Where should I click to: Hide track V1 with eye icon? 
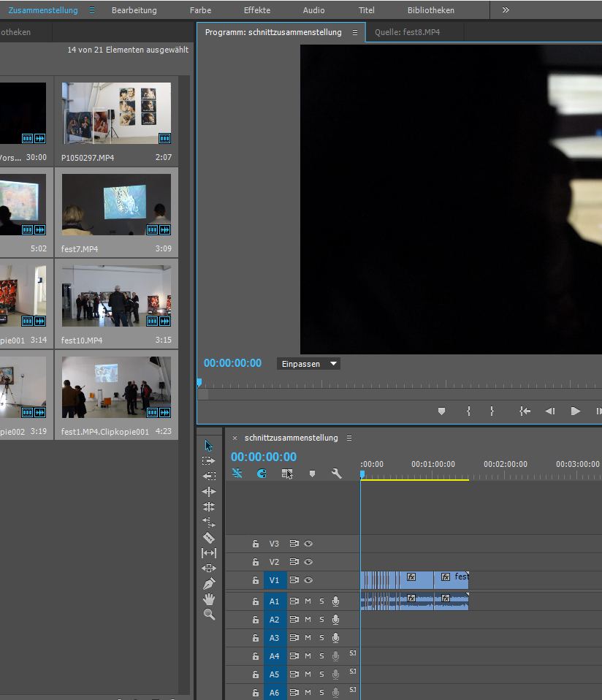[x=308, y=580]
